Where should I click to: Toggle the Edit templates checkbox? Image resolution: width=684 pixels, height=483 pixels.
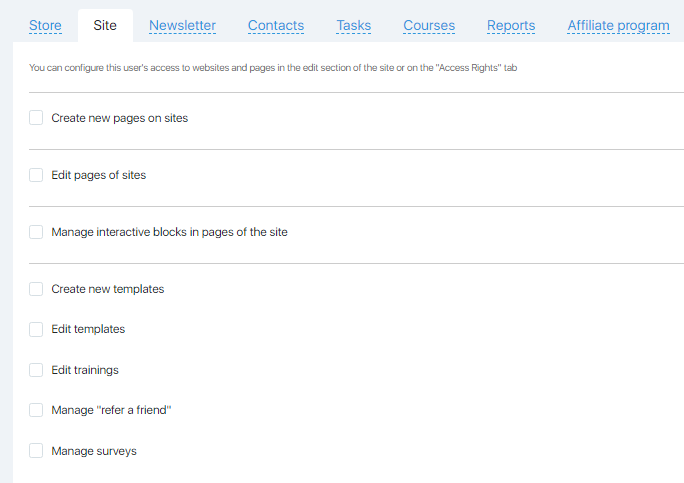coord(36,329)
